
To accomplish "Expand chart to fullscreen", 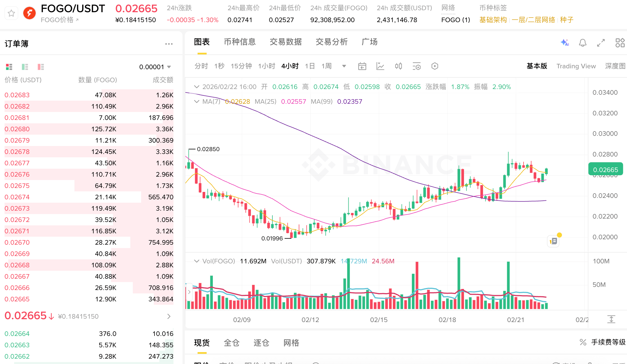I will tap(601, 43).
